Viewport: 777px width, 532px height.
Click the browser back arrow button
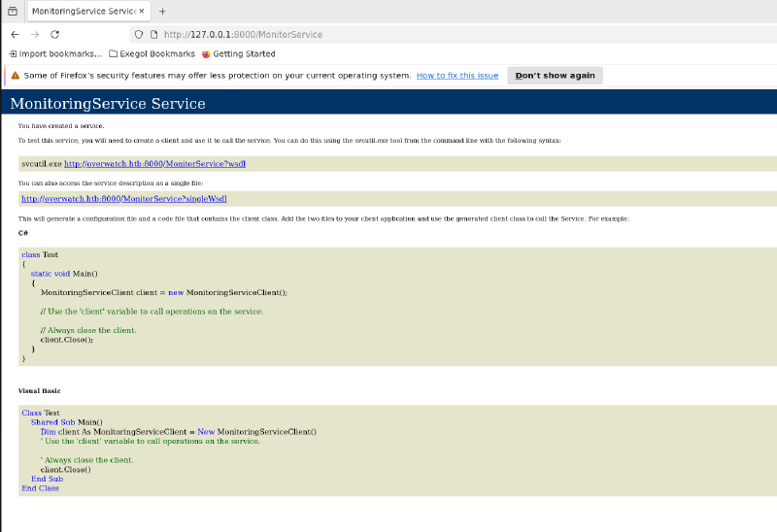pos(15,34)
